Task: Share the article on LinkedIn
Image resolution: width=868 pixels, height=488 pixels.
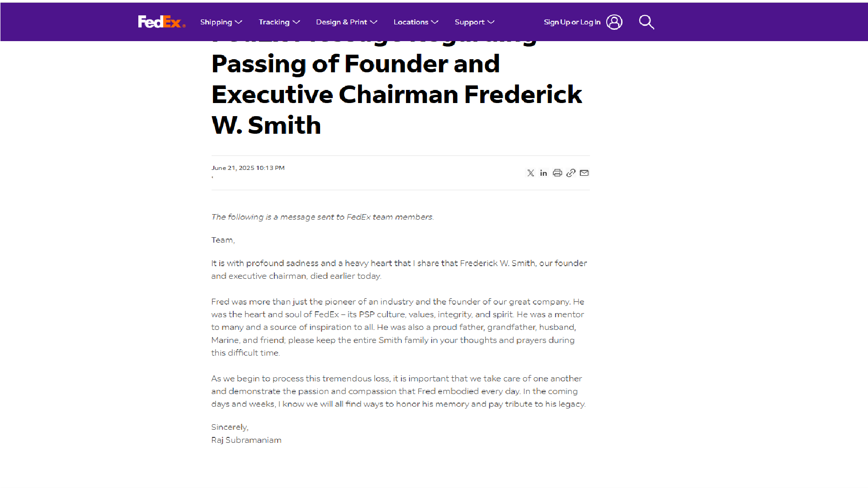Action: click(543, 173)
